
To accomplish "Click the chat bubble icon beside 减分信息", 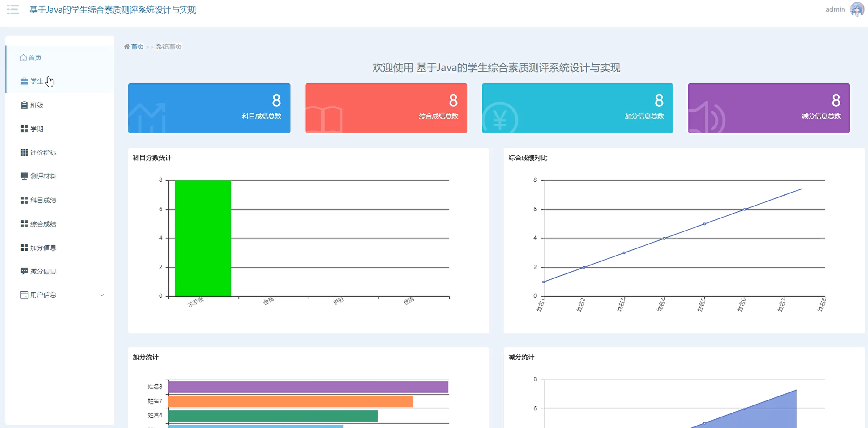I will 24,271.
